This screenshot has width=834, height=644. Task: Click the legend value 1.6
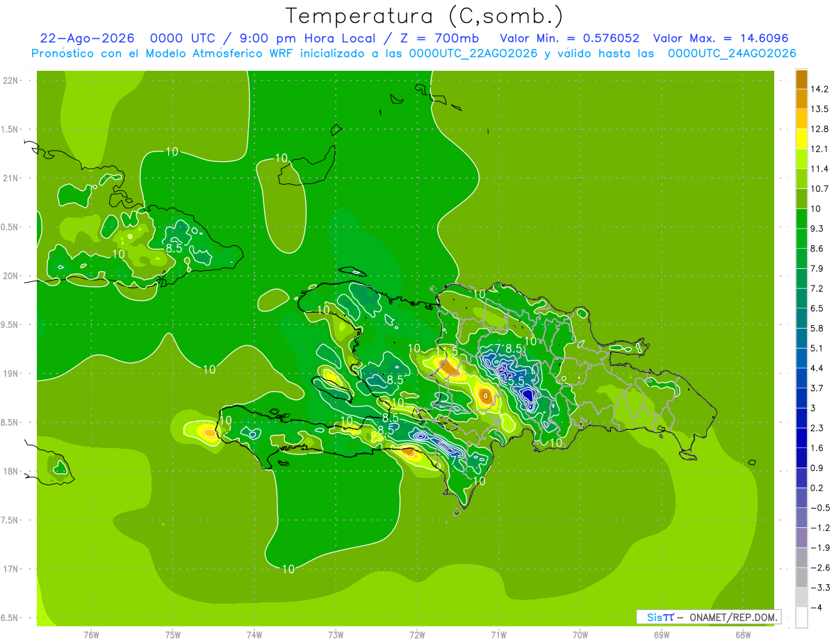point(817,448)
